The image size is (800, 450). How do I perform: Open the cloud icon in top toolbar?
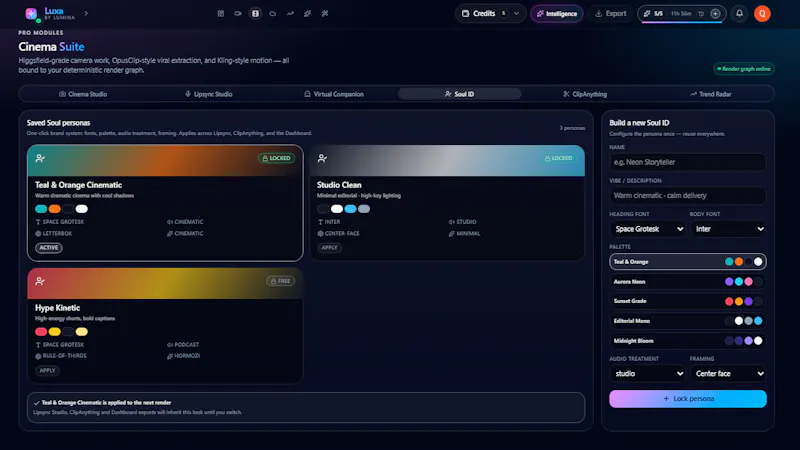pos(272,14)
